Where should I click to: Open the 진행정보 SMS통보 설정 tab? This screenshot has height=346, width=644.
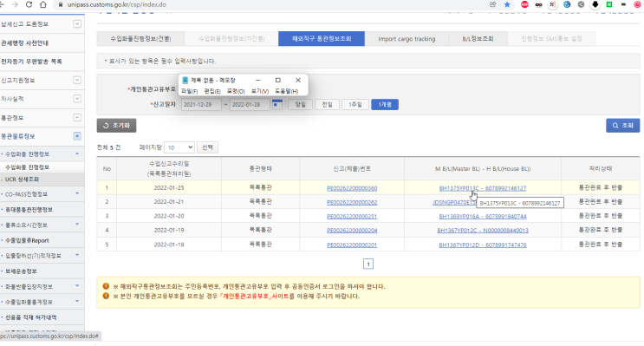(x=551, y=39)
